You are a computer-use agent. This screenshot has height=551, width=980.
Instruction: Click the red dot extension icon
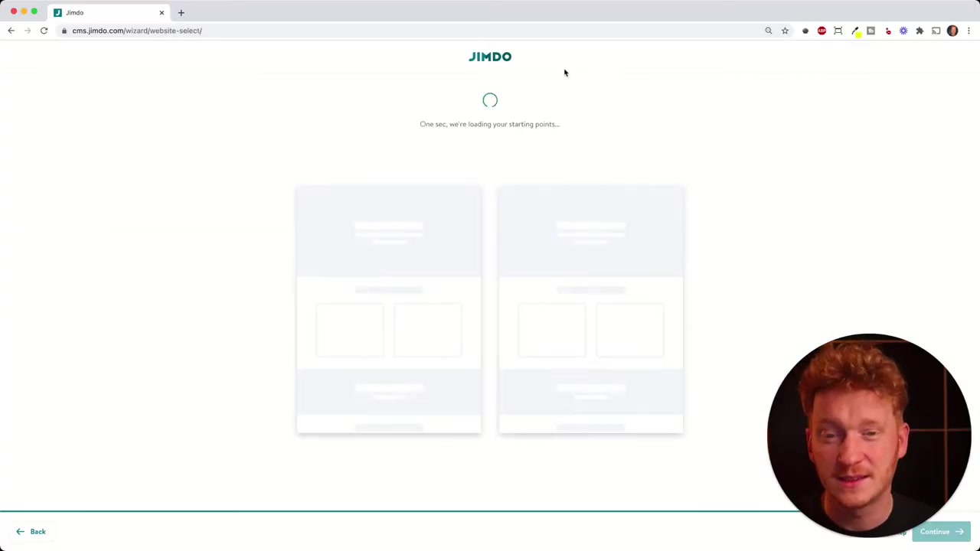(888, 31)
